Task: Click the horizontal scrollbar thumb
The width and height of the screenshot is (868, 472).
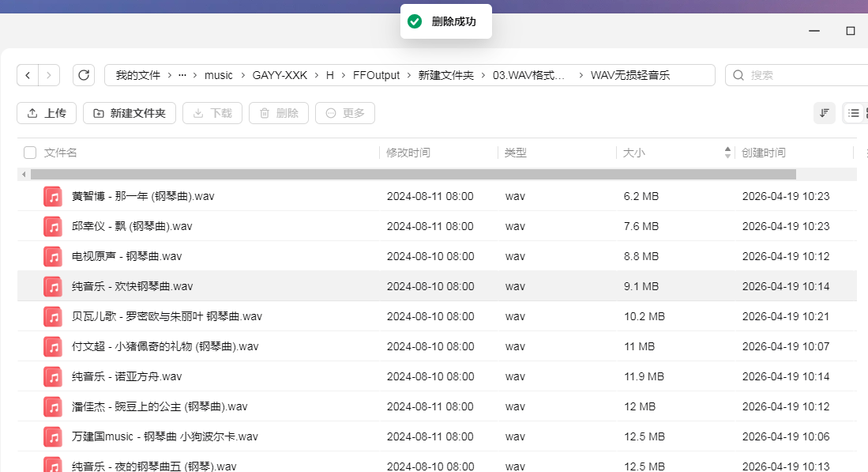Action: tap(414, 175)
